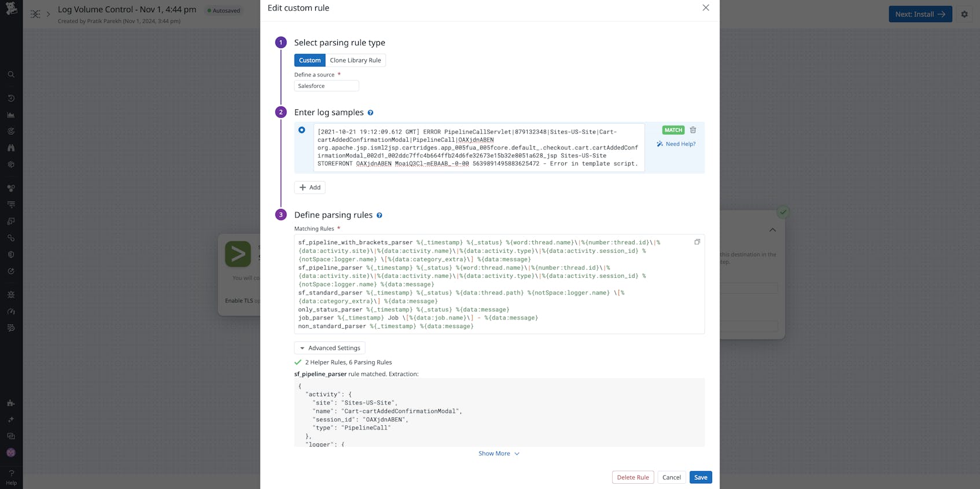Expand Show More extraction details
The width and height of the screenshot is (980, 489).
tap(498, 453)
